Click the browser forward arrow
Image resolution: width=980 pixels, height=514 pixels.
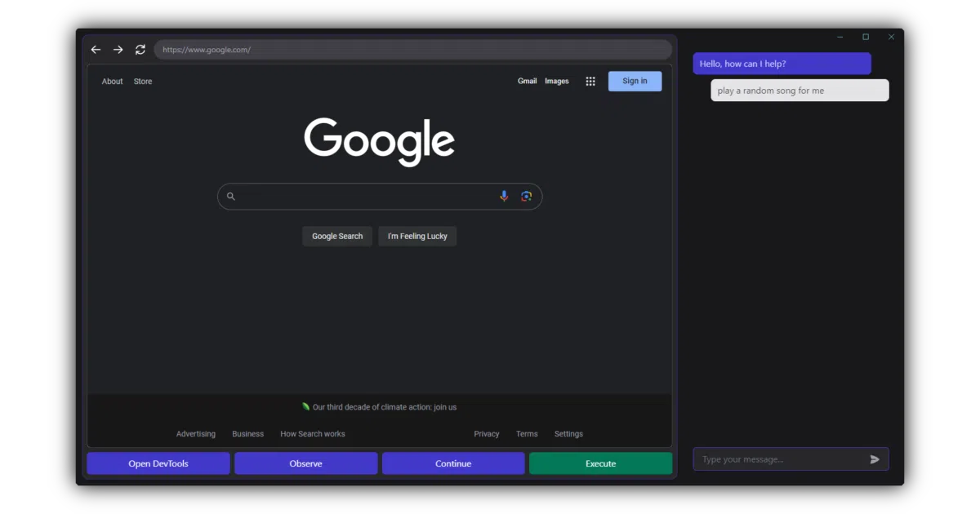tap(118, 50)
